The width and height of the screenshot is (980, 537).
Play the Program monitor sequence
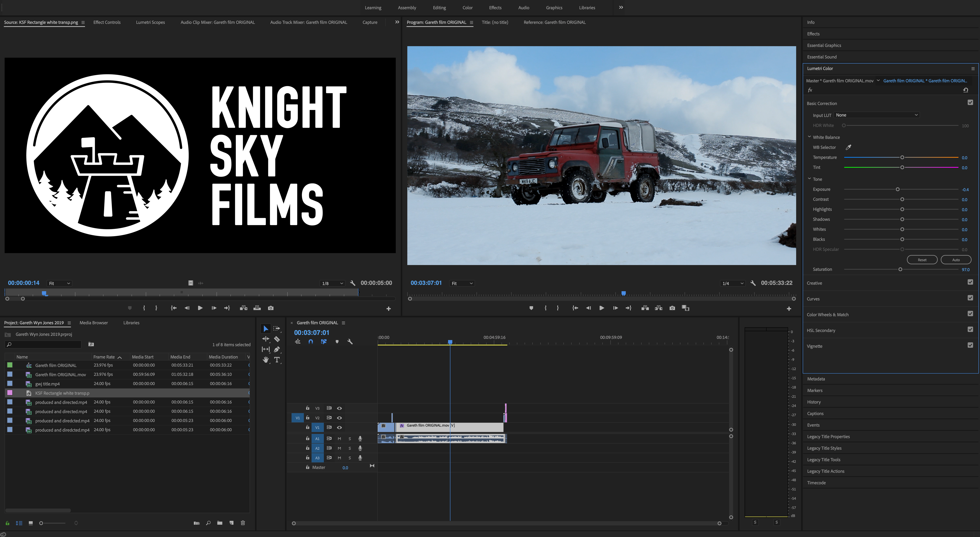[602, 308]
